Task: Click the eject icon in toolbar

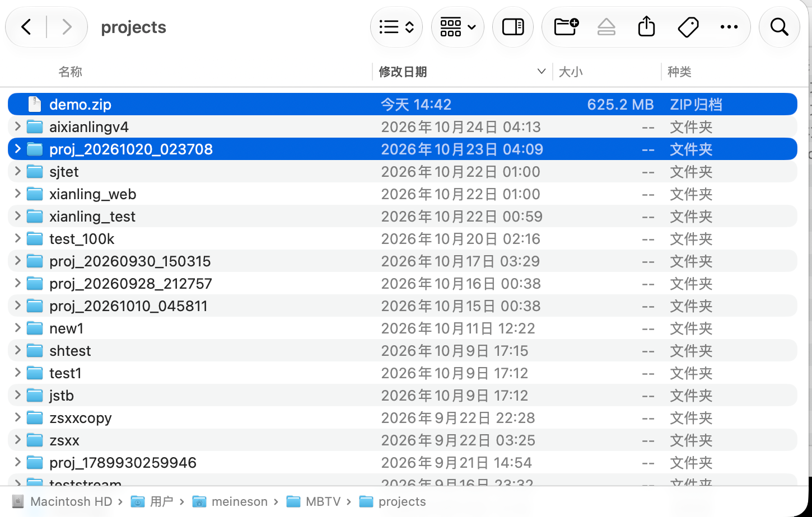Action: tap(606, 27)
